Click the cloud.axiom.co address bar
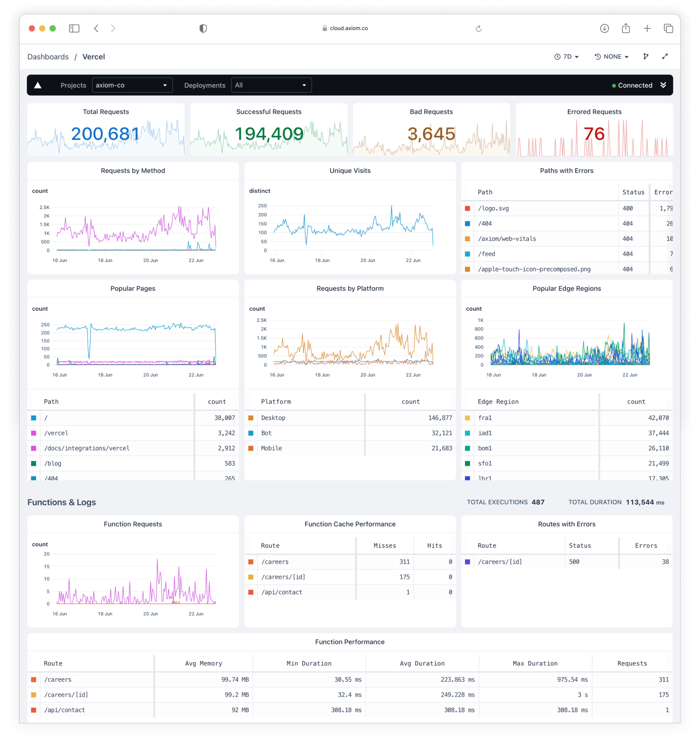Screen dimensions: 700x745 pyautogui.click(x=345, y=28)
